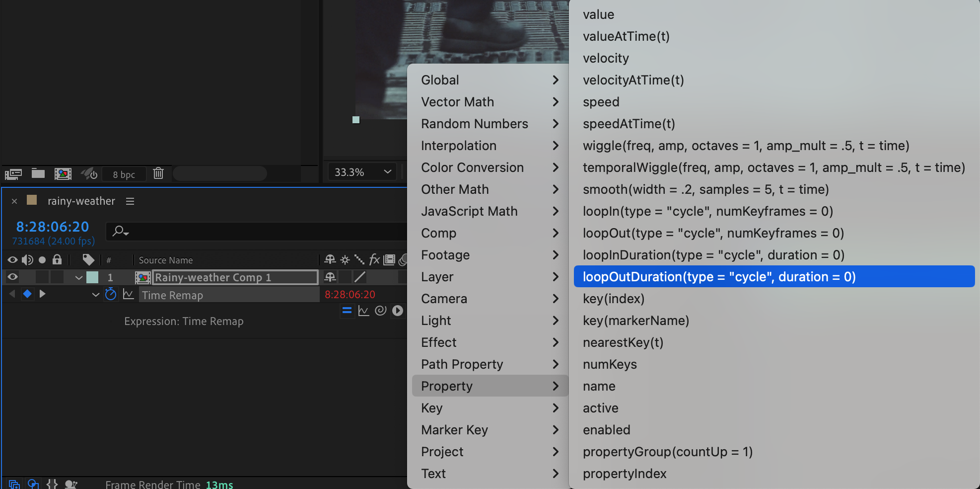980x489 pixels.
Task: Toggle the Time Remap stopwatch
Action: (x=111, y=294)
